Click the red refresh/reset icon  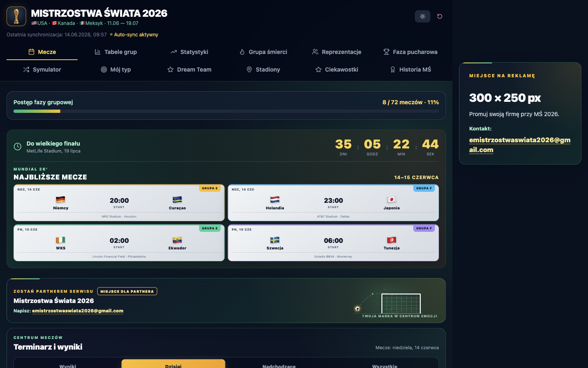[x=440, y=16]
